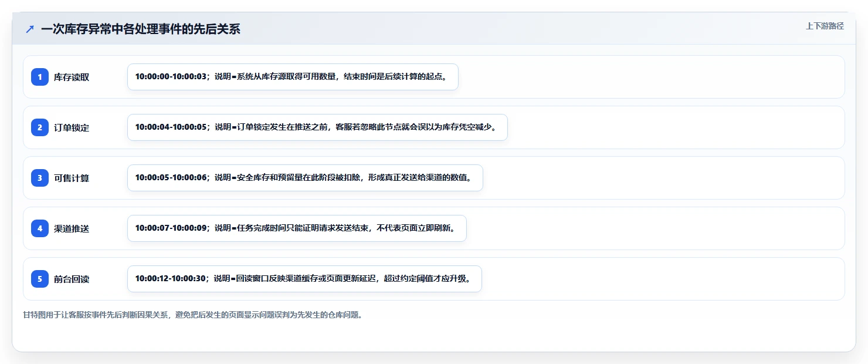Select step badge 3 for 可售计算
The image size is (868, 364).
click(40, 178)
